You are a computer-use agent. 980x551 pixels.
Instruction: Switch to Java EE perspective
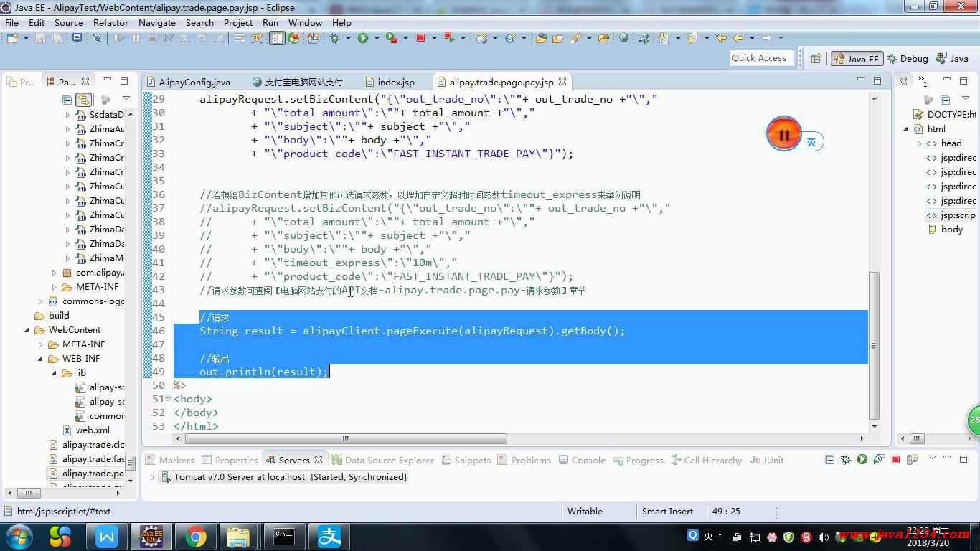pyautogui.click(x=857, y=59)
